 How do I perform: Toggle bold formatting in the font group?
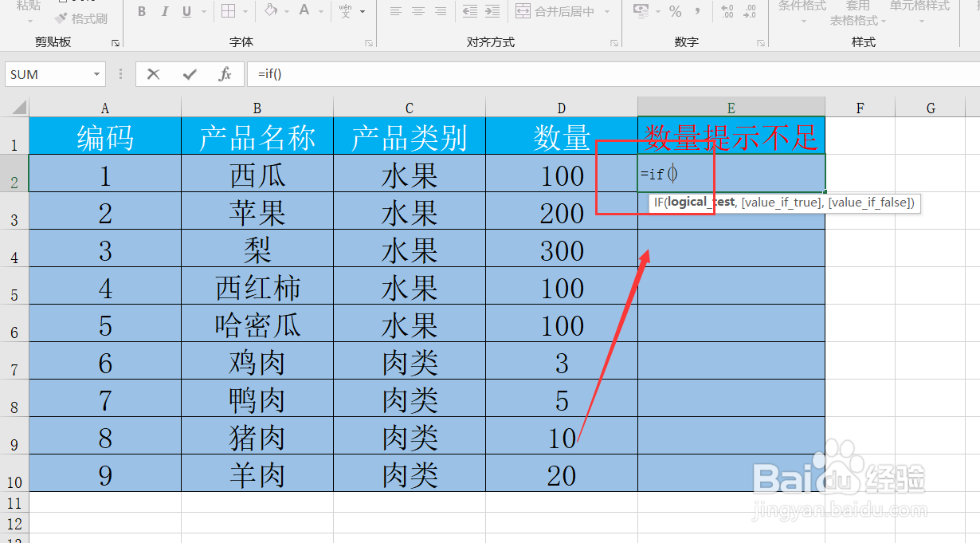[x=142, y=11]
